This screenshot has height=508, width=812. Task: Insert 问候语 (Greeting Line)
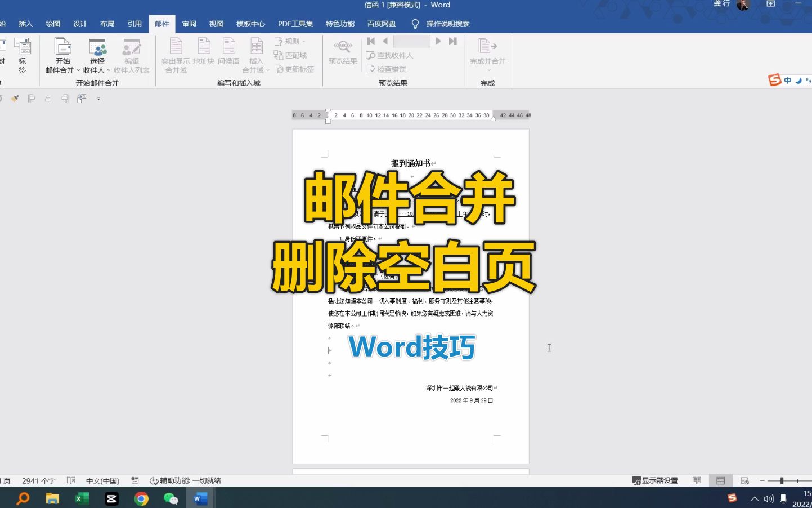click(228, 52)
